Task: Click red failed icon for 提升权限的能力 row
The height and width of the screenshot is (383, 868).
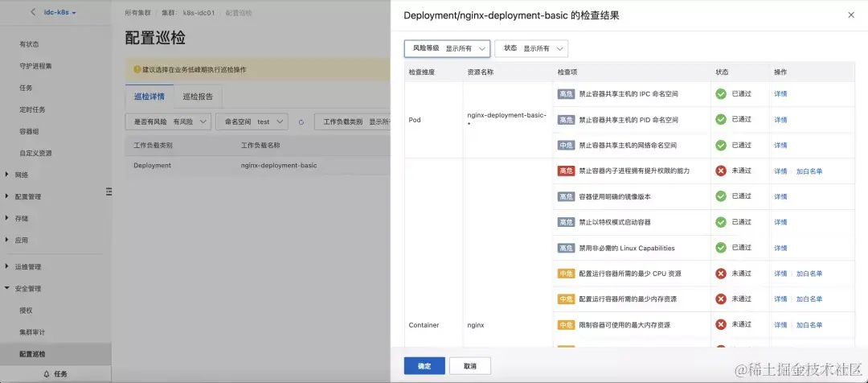Action: (721, 171)
